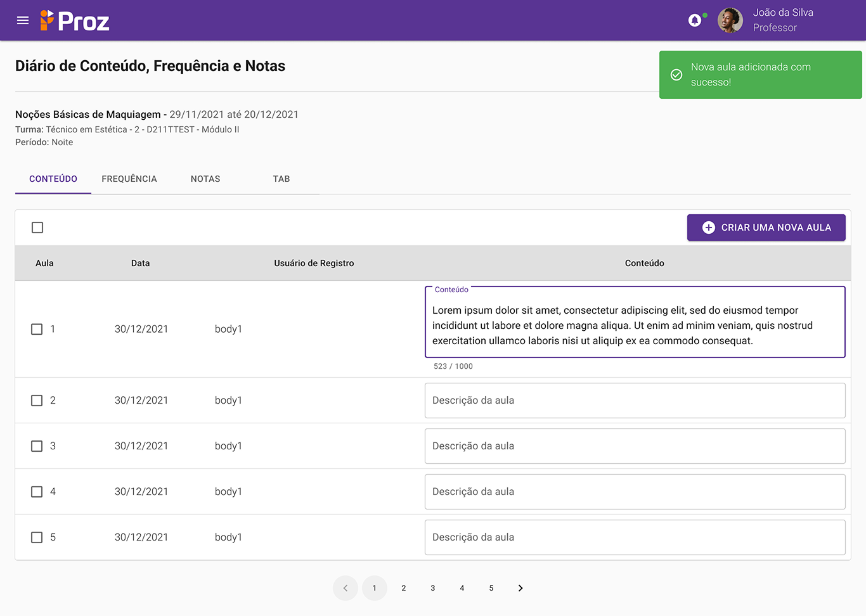Select the TAB tab
This screenshot has height=616, width=866.
click(281, 179)
